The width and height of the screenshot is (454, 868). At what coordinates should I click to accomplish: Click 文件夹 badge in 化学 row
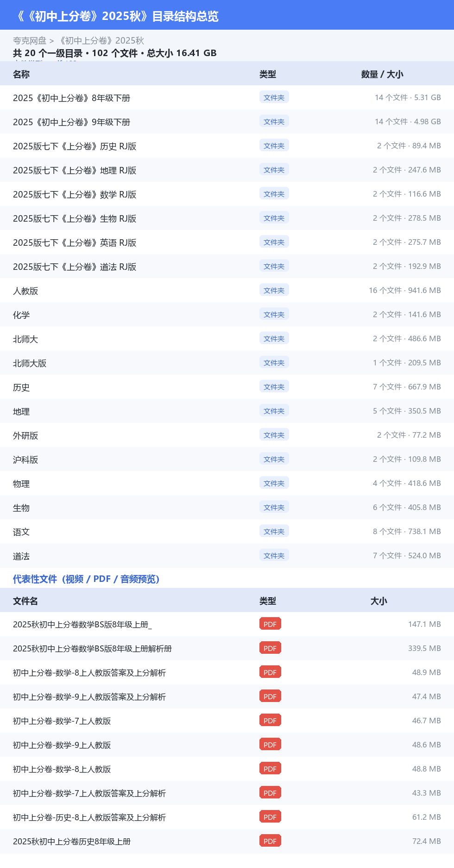(x=274, y=314)
